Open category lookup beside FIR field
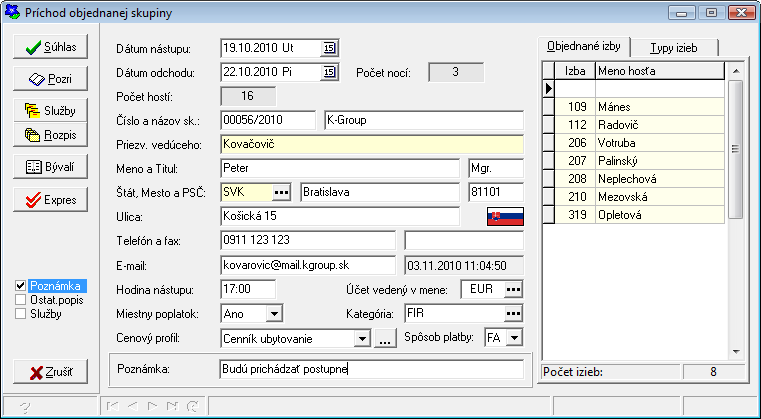The height and width of the screenshot is (419, 761). point(513,314)
